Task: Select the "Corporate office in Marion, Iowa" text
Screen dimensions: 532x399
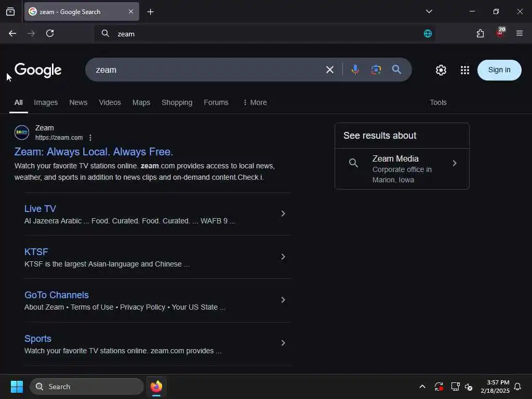Action: (402, 175)
